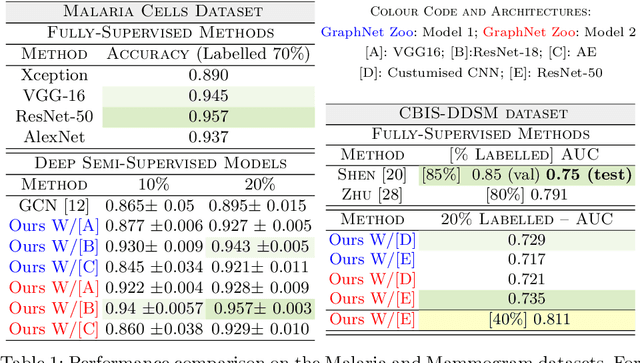Select the "AlexNet" method name
Image resolution: width=640 pixels, height=363 pixels.
pyautogui.click(x=54, y=137)
